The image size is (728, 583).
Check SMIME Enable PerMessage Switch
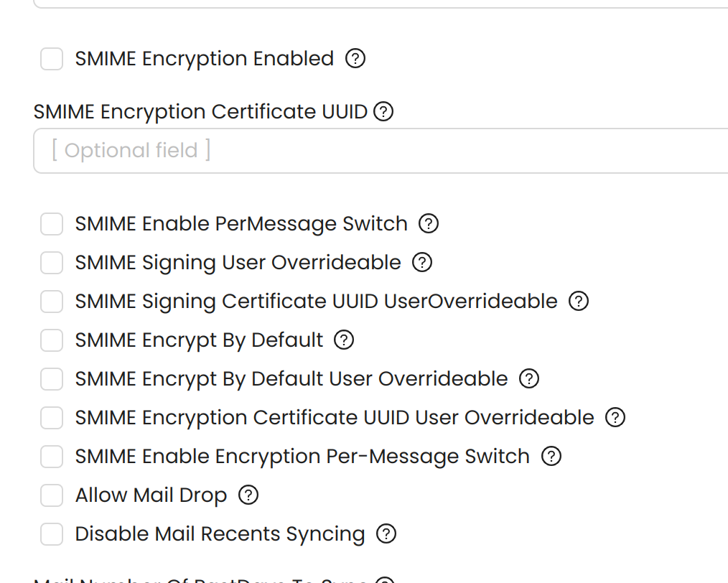click(x=52, y=224)
